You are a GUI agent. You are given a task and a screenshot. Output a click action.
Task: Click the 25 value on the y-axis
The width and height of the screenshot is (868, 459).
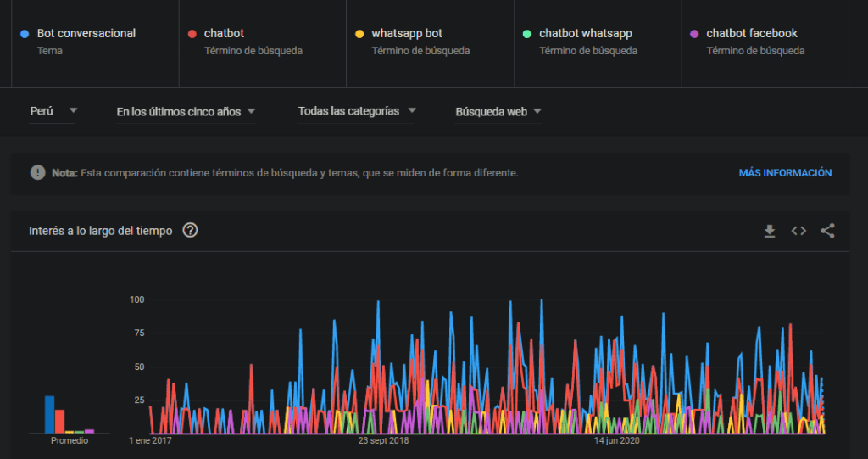[x=139, y=400]
